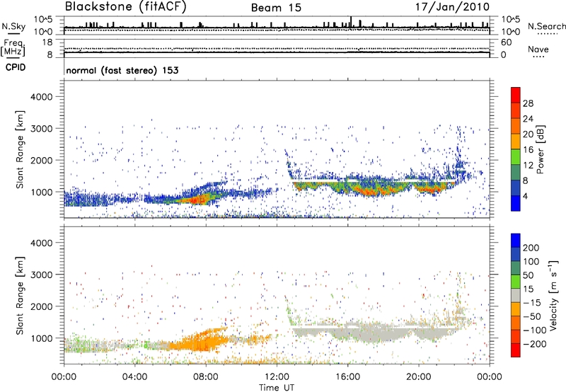Click the '20:00' time axis tick label
This screenshot has width=566, height=392.
click(418, 377)
